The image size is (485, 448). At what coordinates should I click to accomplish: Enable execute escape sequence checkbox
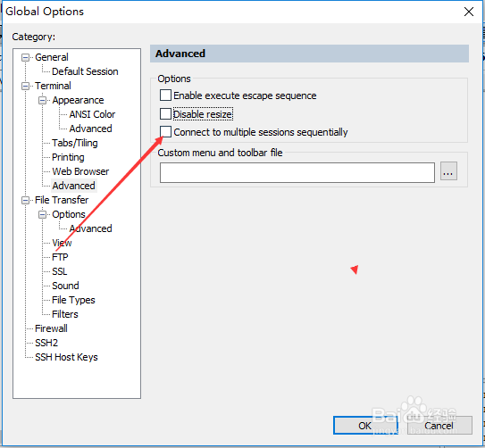tap(165, 95)
